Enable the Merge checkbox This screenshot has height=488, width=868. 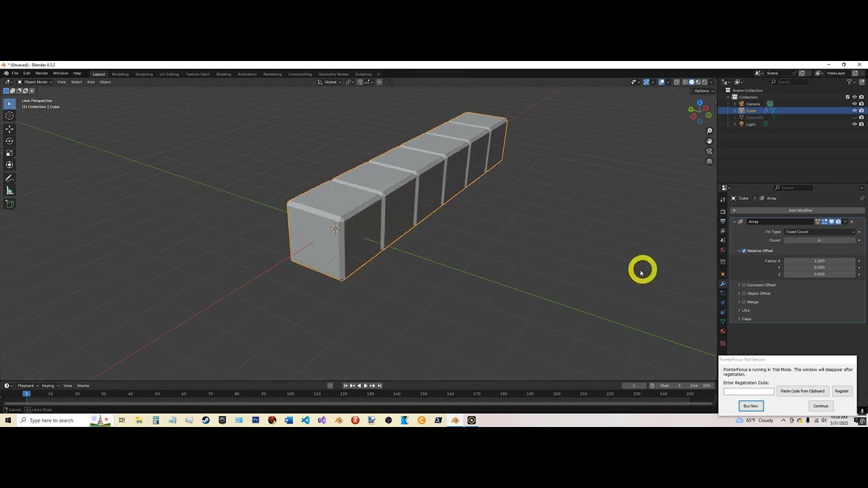click(744, 302)
